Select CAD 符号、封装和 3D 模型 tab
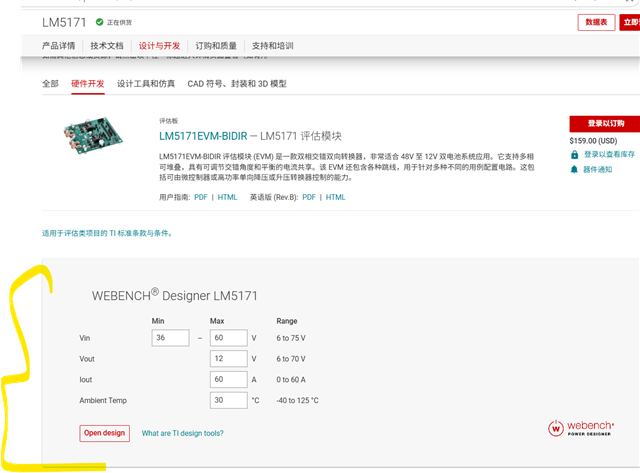This screenshot has width=640, height=473. point(237,84)
